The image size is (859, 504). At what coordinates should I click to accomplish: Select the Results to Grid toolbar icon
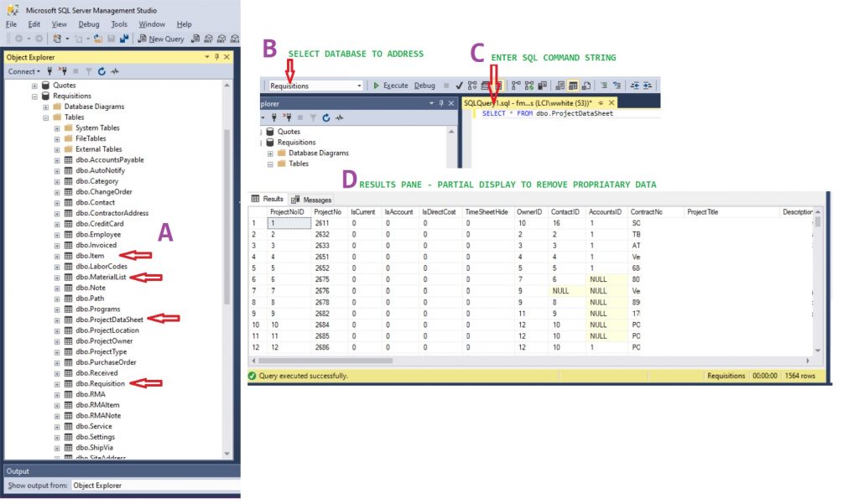pyautogui.click(x=574, y=86)
